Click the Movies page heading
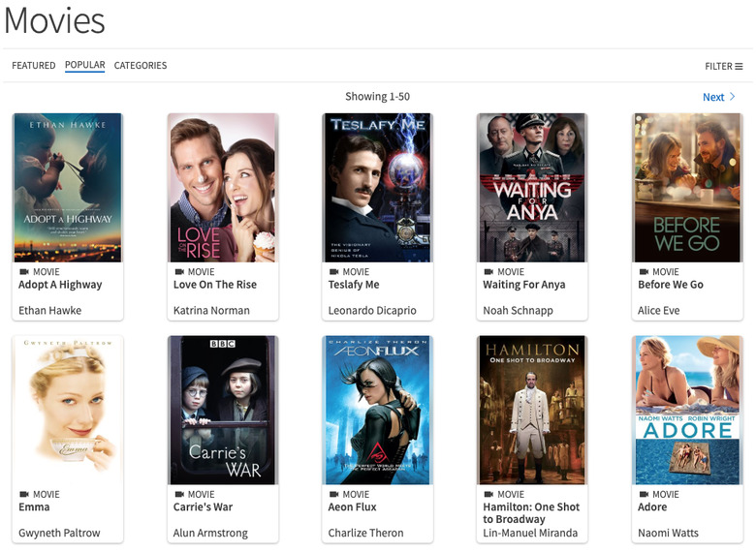Screen dimensions: 756x552 click(54, 20)
